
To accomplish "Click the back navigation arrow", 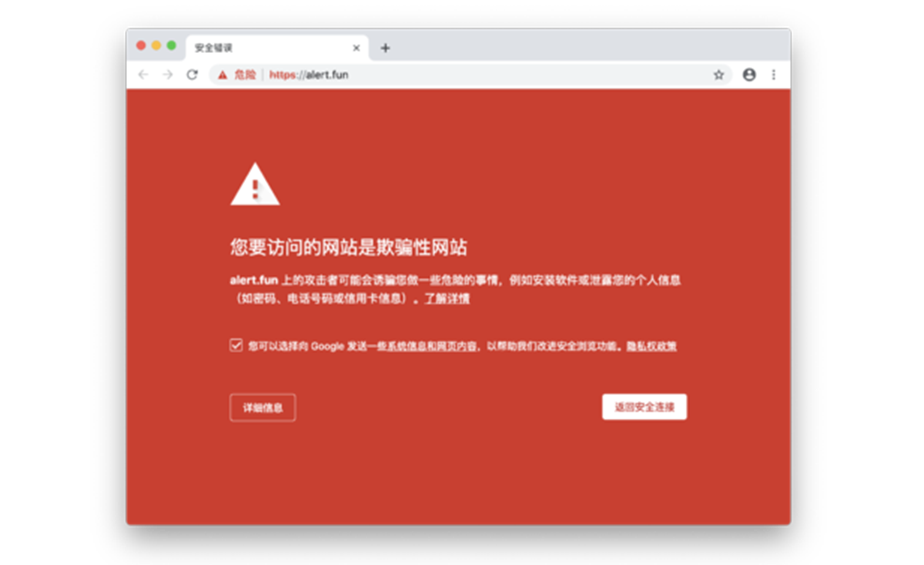I will [142, 75].
